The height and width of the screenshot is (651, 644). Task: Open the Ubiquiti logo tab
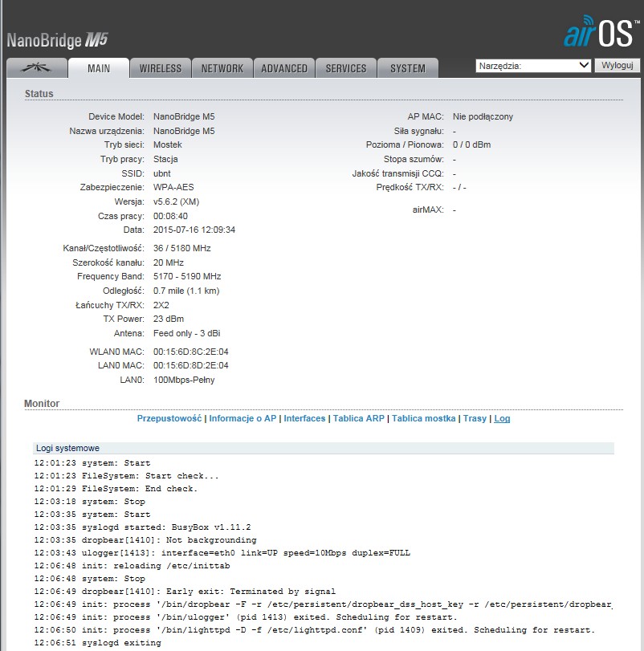37,68
